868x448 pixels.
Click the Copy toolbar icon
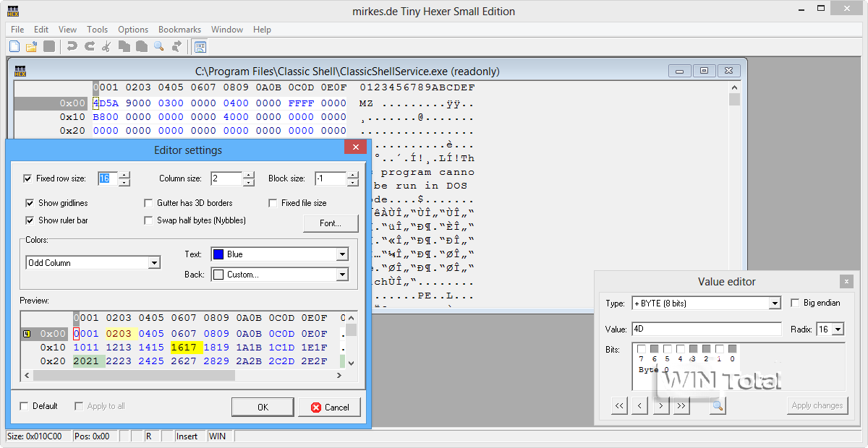(124, 47)
